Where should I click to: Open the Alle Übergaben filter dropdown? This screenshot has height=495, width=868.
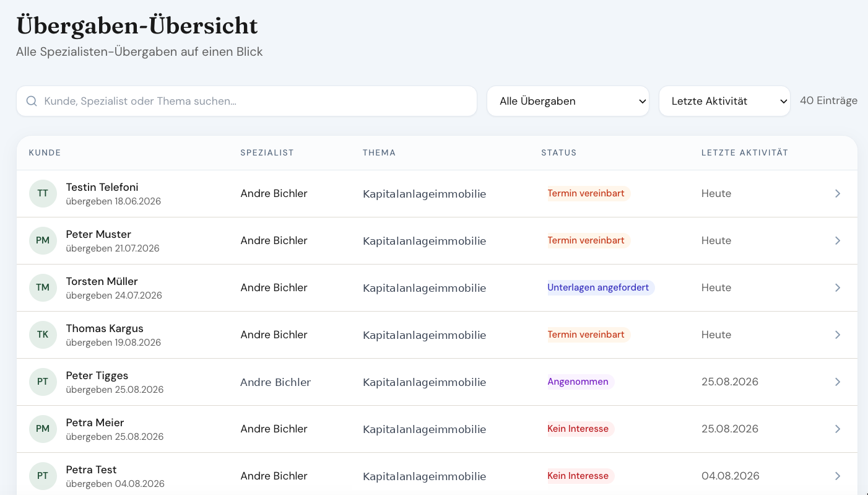(x=568, y=101)
